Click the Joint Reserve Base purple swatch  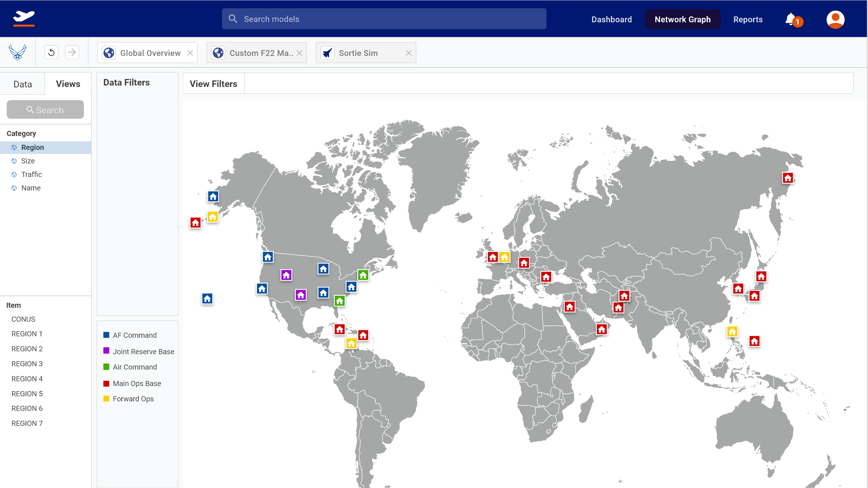[x=106, y=351]
